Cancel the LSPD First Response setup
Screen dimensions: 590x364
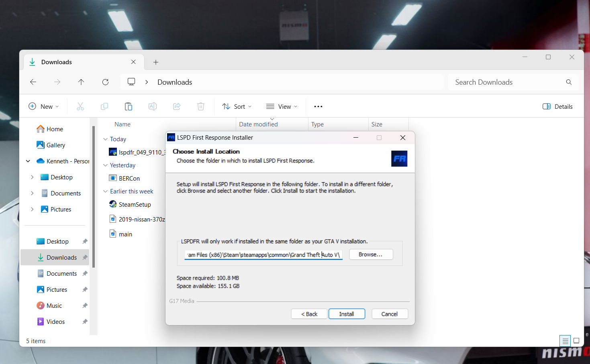(x=389, y=314)
